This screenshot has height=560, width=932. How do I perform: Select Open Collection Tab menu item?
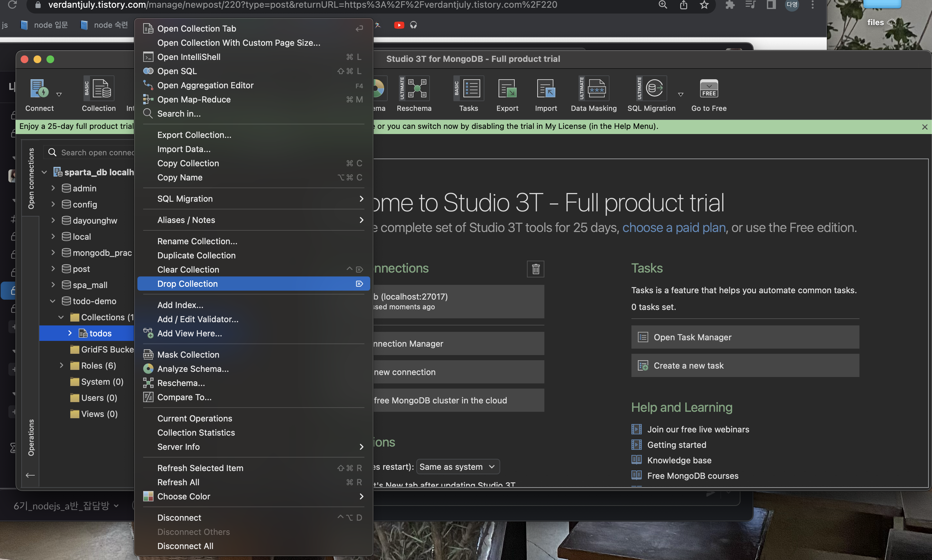click(253, 28)
